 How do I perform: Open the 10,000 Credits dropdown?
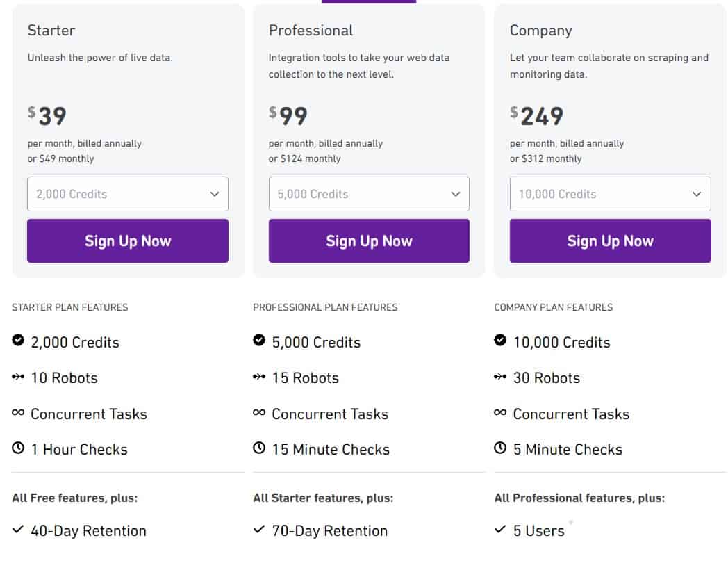click(610, 194)
